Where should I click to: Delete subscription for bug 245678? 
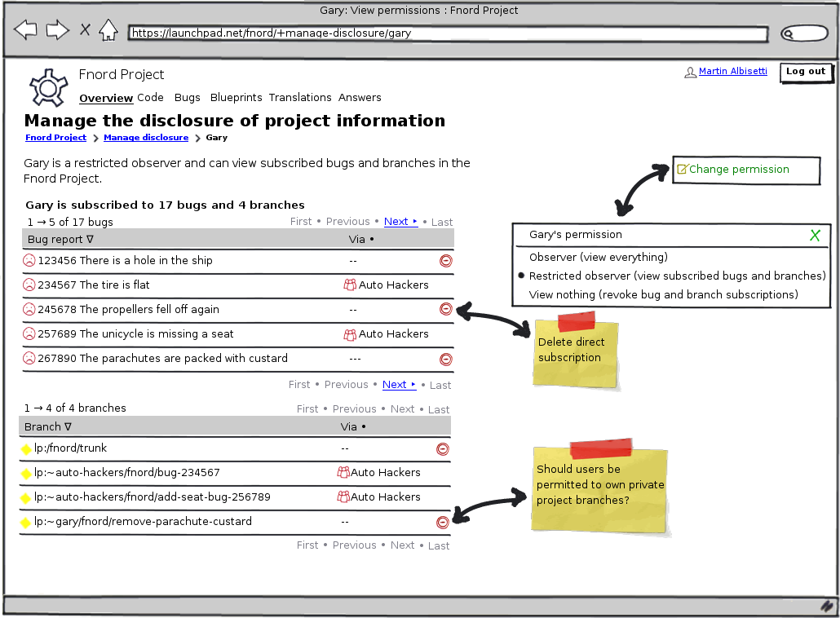(445, 309)
